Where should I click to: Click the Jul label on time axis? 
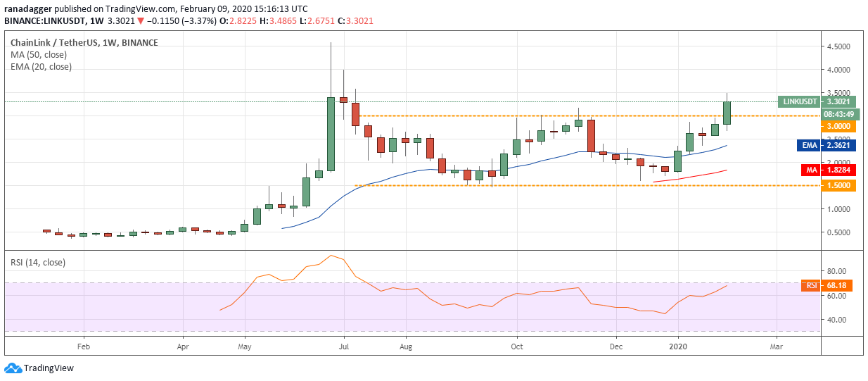coord(344,346)
